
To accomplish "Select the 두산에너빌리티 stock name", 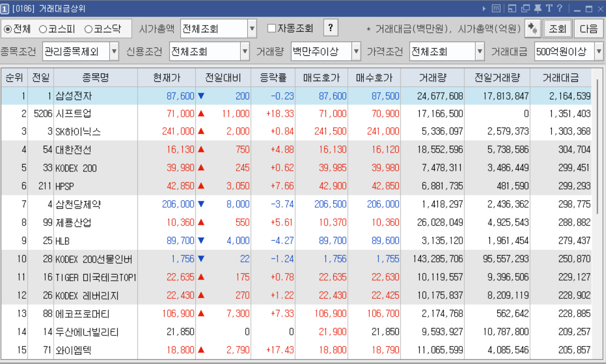I will (87, 332).
